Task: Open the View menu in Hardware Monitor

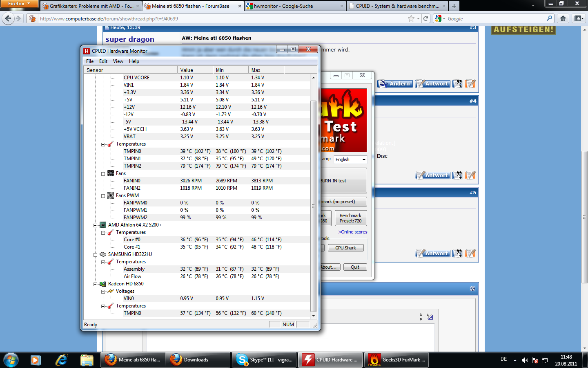Action: tap(118, 61)
